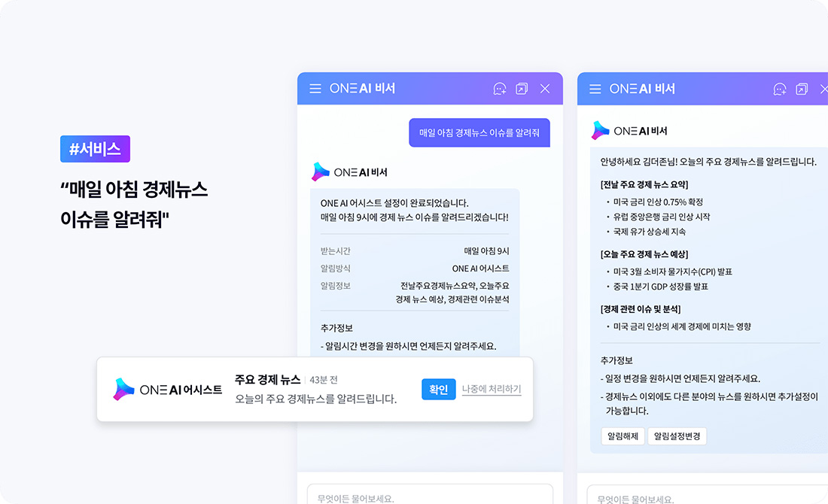Viewport: 828px width, 504px height.
Task: Focus the left window 무엇이든 물어보세요 input
Action: [x=430, y=494]
